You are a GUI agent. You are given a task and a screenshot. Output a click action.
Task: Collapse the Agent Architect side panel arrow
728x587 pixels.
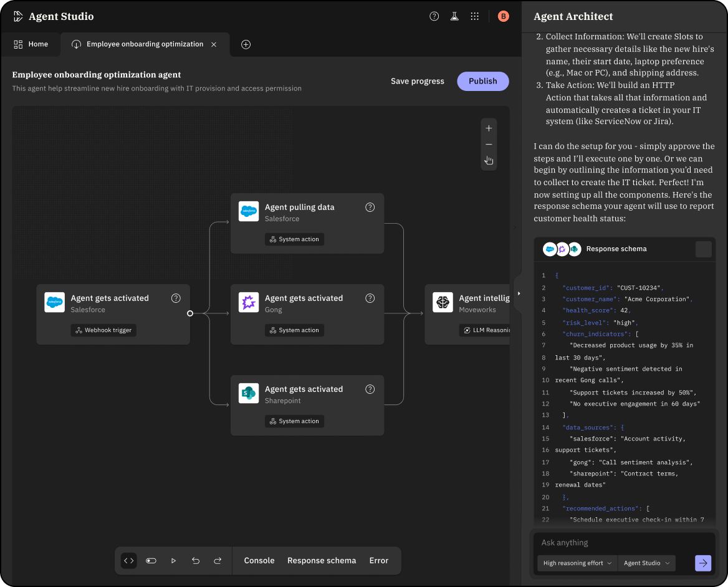tap(519, 293)
